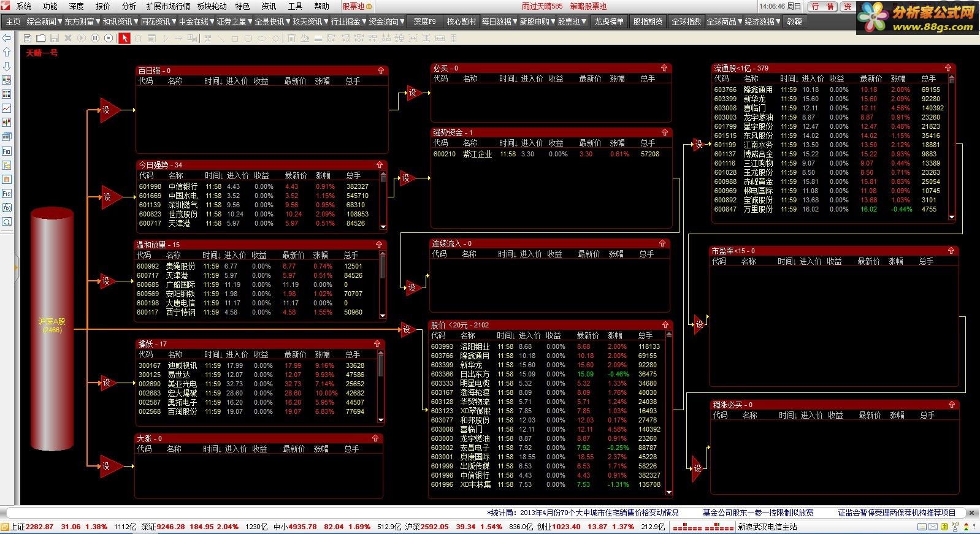Collapse the 稳涨必买 panel with up arrow
The width and height of the screenshot is (980, 534).
[x=952, y=405]
